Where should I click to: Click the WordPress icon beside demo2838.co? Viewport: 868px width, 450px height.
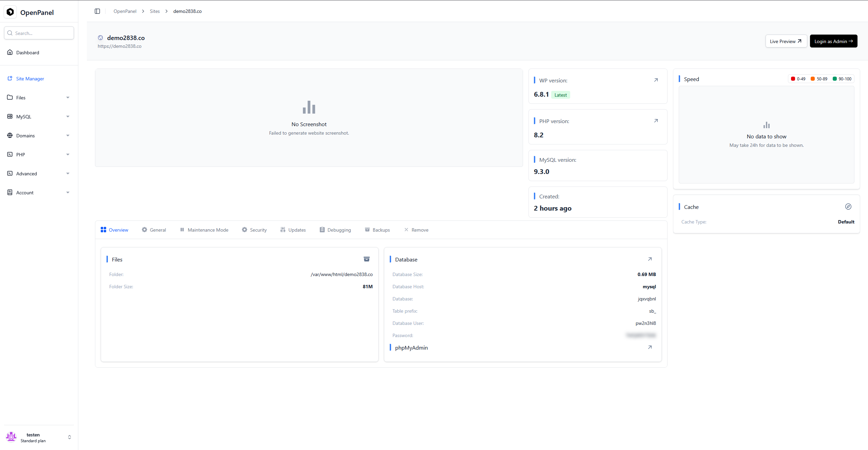point(100,38)
